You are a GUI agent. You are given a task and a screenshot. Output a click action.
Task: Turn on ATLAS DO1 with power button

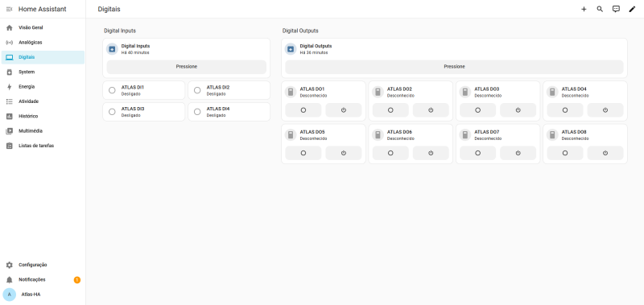(344, 110)
